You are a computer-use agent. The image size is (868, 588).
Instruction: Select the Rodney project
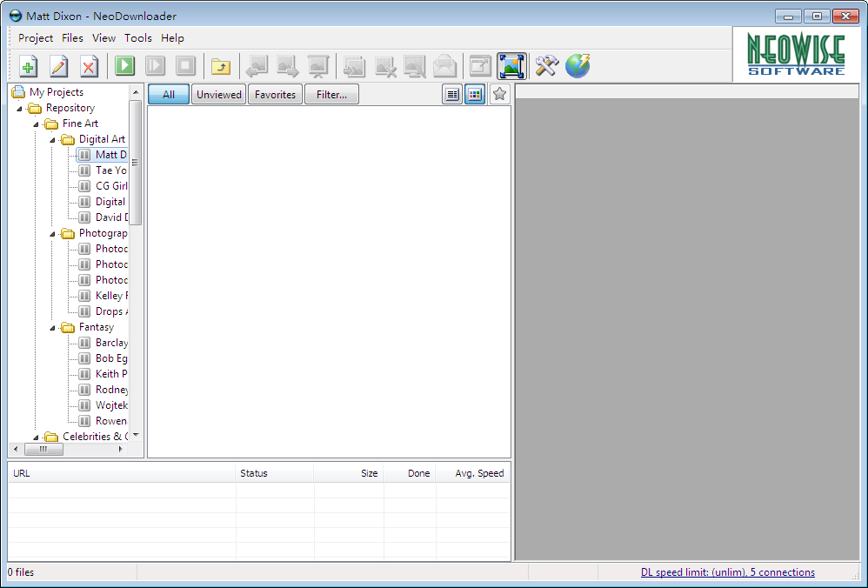pyautogui.click(x=111, y=389)
